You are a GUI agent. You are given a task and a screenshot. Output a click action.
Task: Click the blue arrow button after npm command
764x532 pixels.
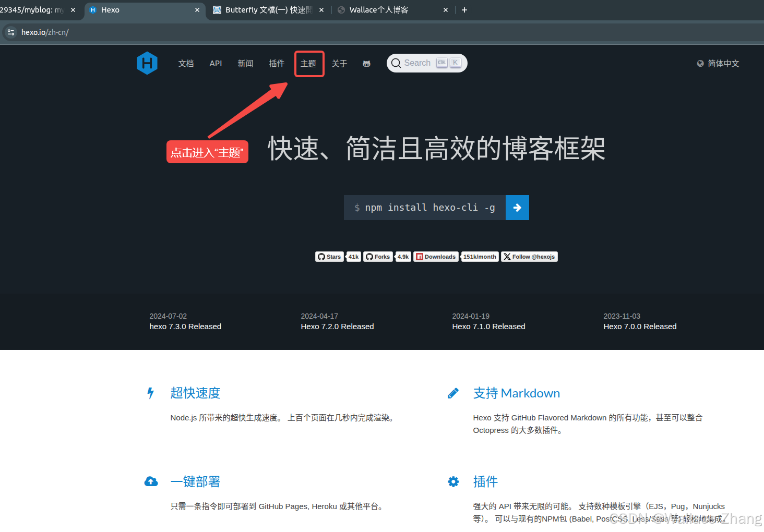click(517, 208)
